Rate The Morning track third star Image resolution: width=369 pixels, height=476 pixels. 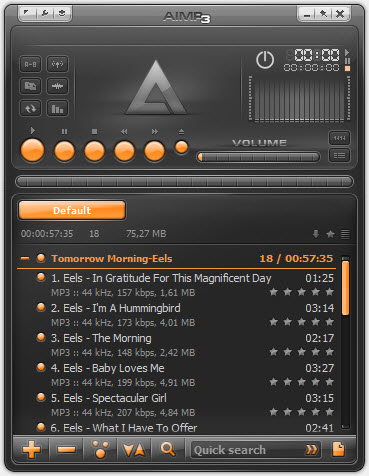tap(301, 352)
